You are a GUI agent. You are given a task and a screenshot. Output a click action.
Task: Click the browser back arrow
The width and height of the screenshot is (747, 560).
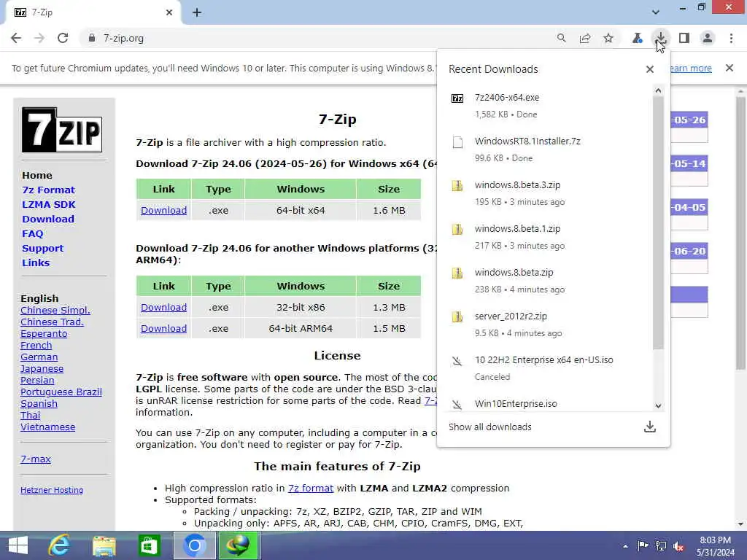click(16, 38)
